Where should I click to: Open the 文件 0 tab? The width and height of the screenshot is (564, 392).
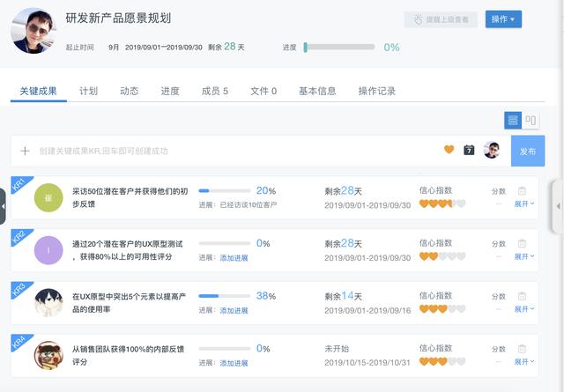[263, 91]
